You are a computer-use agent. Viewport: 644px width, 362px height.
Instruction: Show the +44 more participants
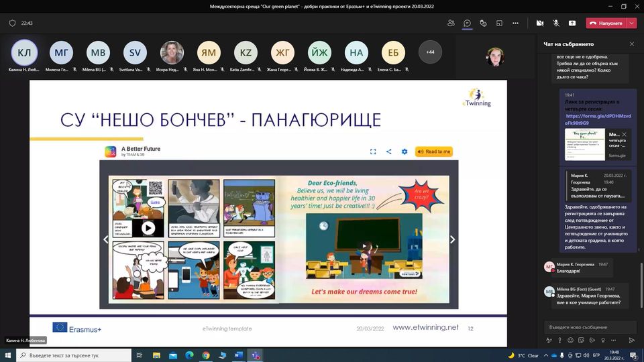(430, 52)
